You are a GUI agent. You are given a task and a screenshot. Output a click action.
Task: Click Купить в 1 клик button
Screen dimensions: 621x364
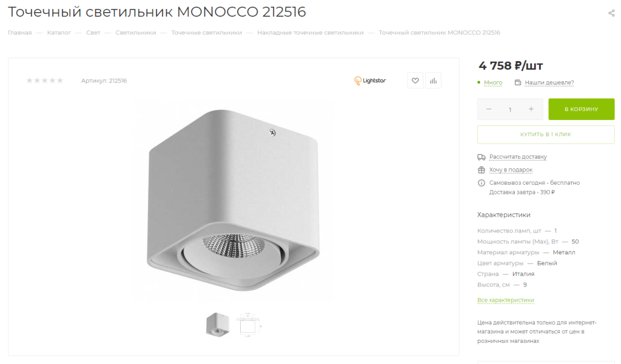point(546,134)
